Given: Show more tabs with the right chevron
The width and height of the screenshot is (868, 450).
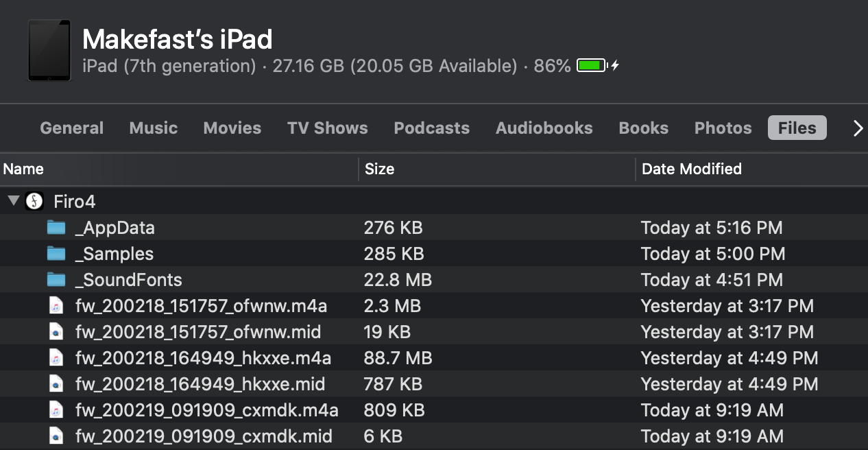Looking at the screenshot, I should point(858,128).
